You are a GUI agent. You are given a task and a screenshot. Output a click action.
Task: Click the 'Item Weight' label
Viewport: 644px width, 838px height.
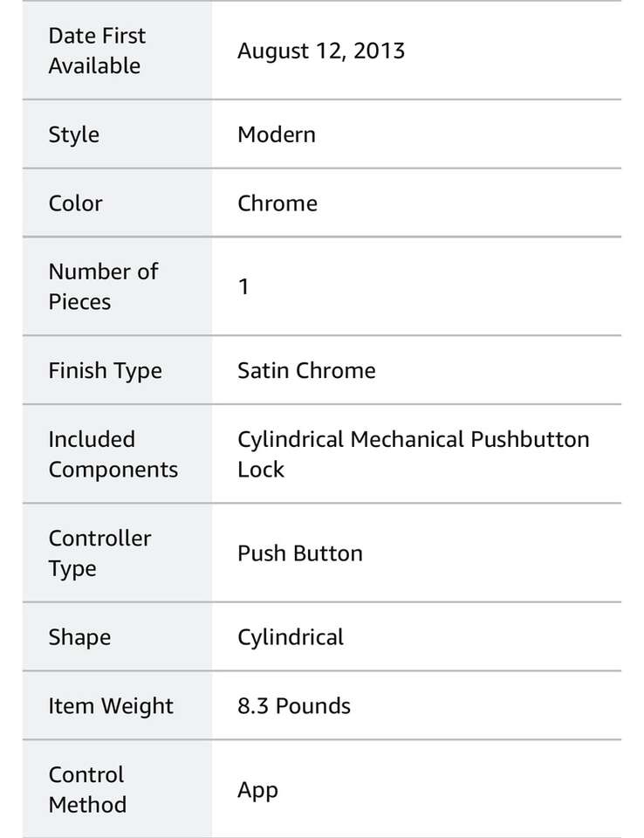click(x=111, y=706)
